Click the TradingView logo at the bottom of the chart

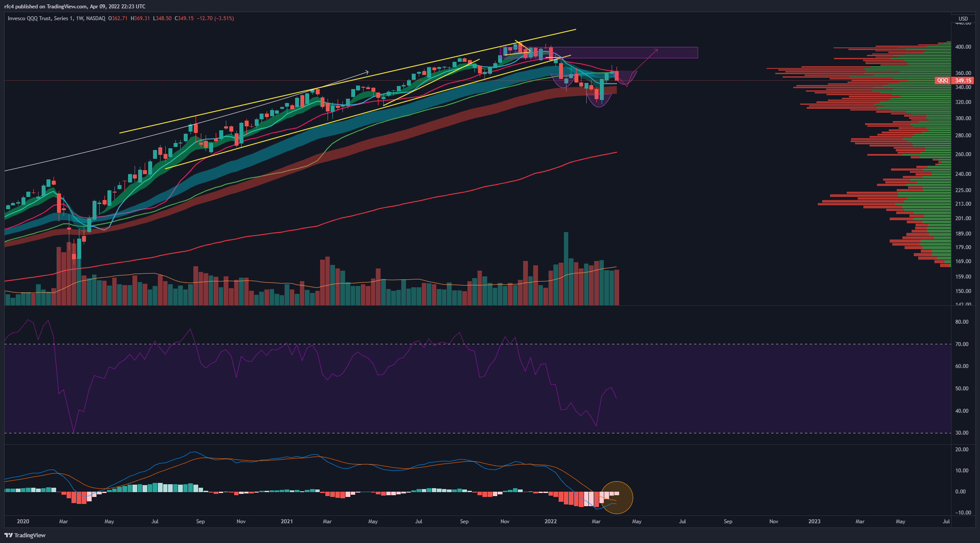pyautogui.click(x=25, y=535)
